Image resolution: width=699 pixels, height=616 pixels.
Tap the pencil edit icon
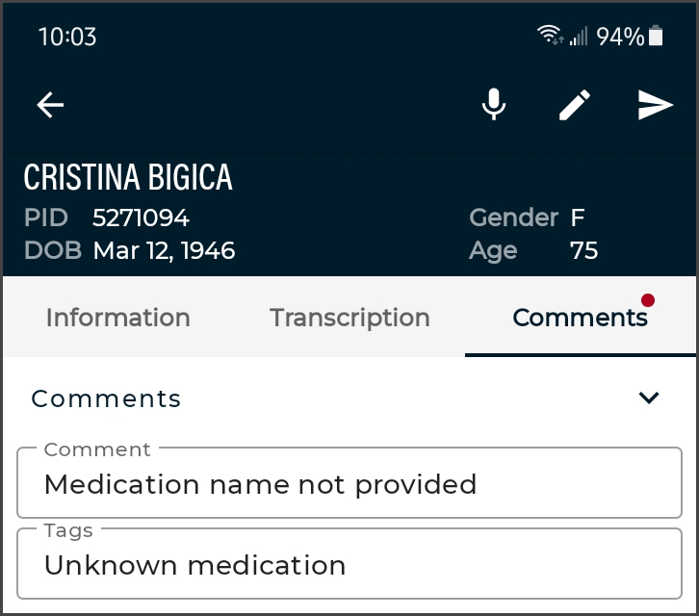(575, 105)
